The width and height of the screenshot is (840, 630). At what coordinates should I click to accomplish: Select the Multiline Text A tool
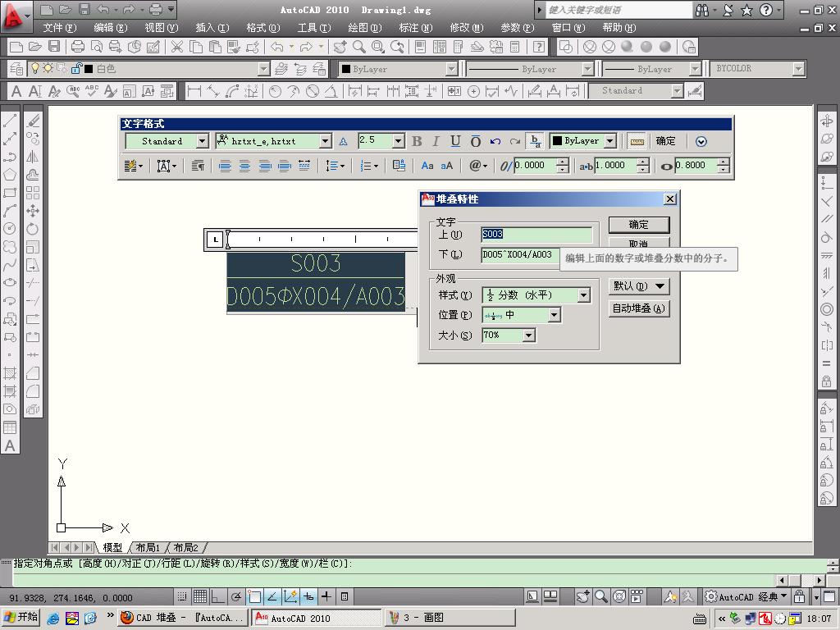(x=10, y=445)
